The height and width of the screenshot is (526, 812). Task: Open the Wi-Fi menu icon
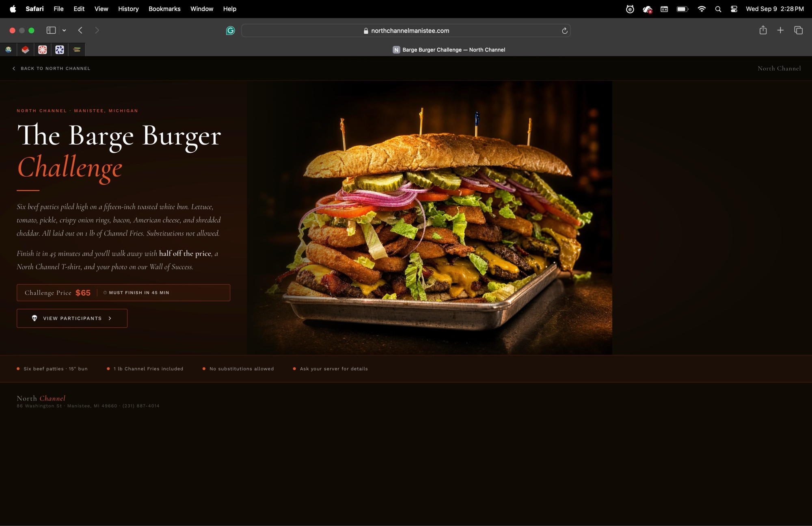702,9
